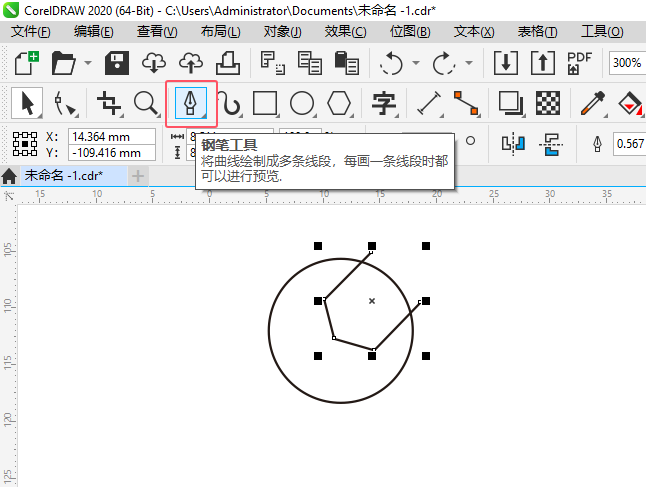Screen dimensions: 646x487
Task: Select the Transparency checkerboard tool
Action: click(x=548, y=103)
